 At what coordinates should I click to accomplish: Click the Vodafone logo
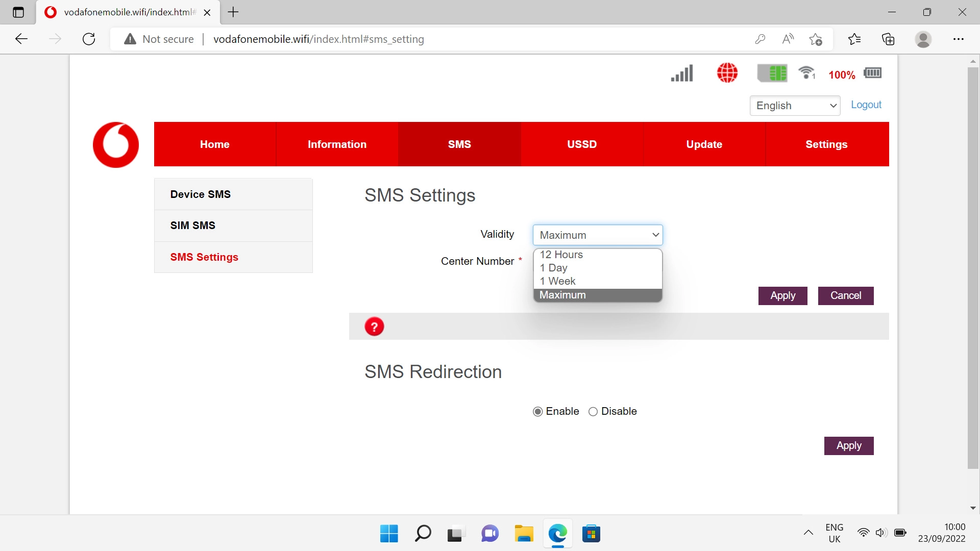116,145
